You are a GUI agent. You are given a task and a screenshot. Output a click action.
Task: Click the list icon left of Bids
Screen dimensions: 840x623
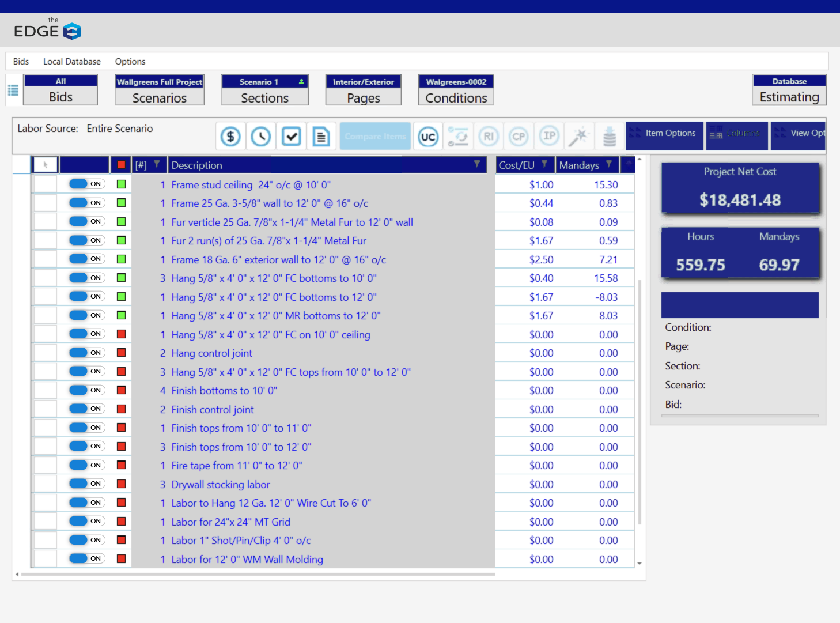(x=13, y=90)
